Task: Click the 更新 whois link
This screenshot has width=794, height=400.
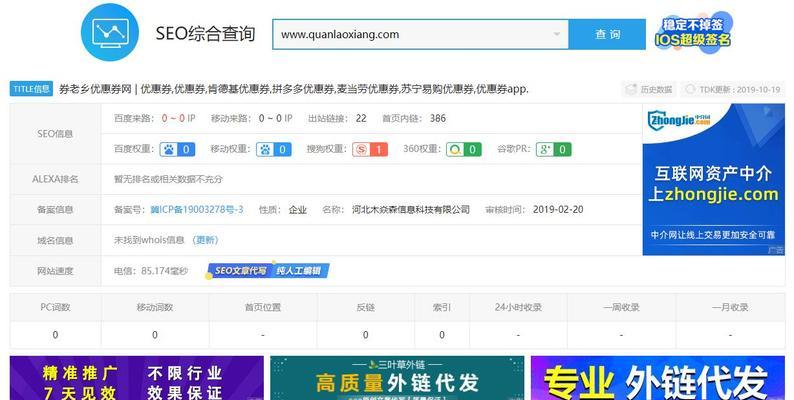Action: point(205,240)
